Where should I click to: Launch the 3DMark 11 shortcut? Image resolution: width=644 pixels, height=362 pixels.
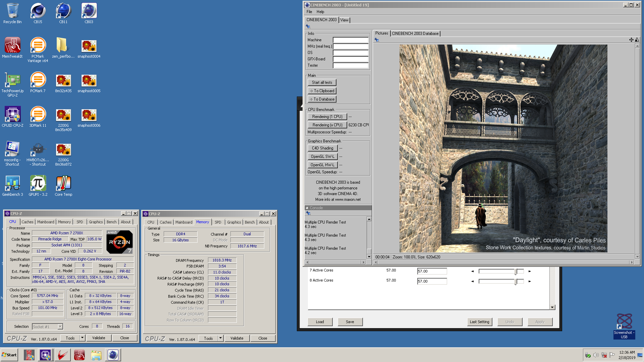pos(38,117)
